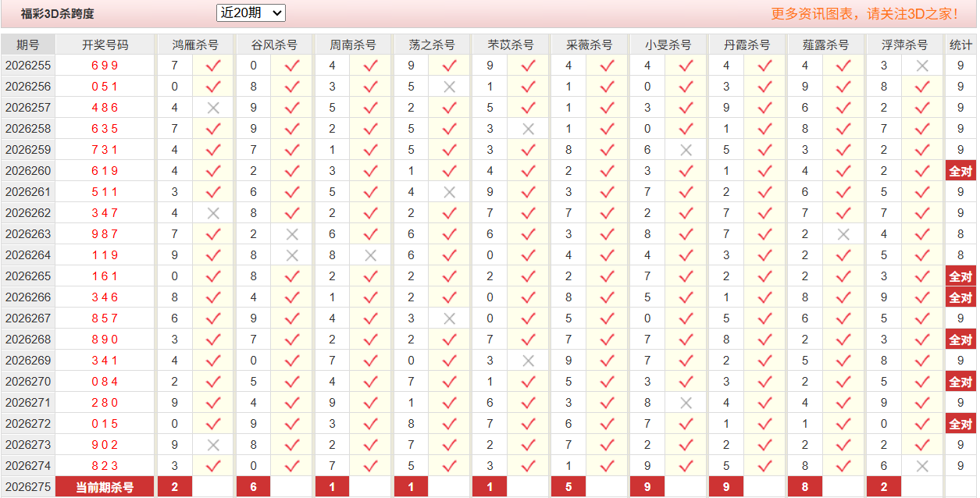Click the gray X mark for 小旻杀号 in row 2026259
980x498 pixels.
tap(686, 150)
